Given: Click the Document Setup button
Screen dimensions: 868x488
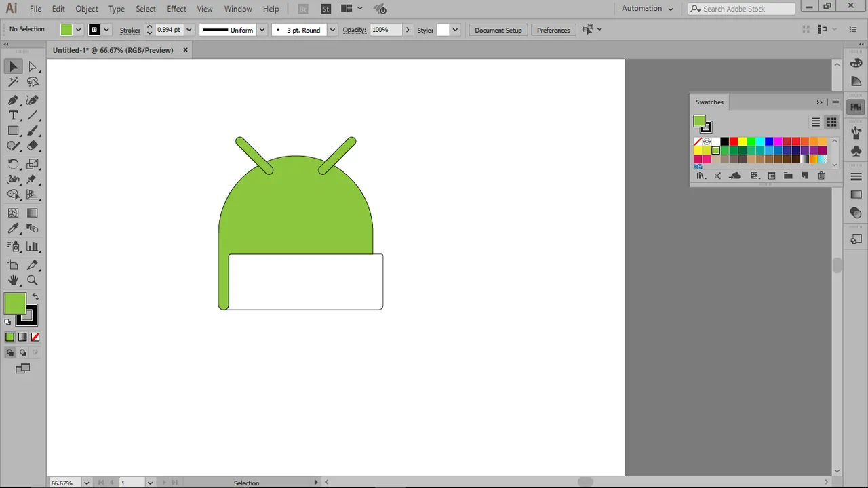Looking at the screenshot, I should coord(498,30).
